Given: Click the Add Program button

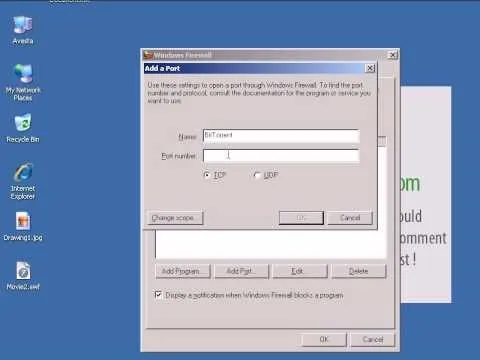Looking at the screenshot, I should tap(183, 271).
